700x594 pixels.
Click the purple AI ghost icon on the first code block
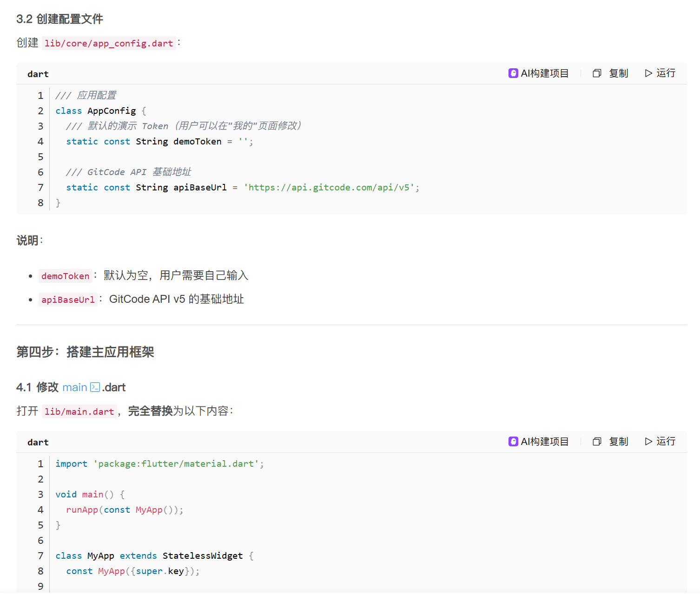click(x=513, y=73)
